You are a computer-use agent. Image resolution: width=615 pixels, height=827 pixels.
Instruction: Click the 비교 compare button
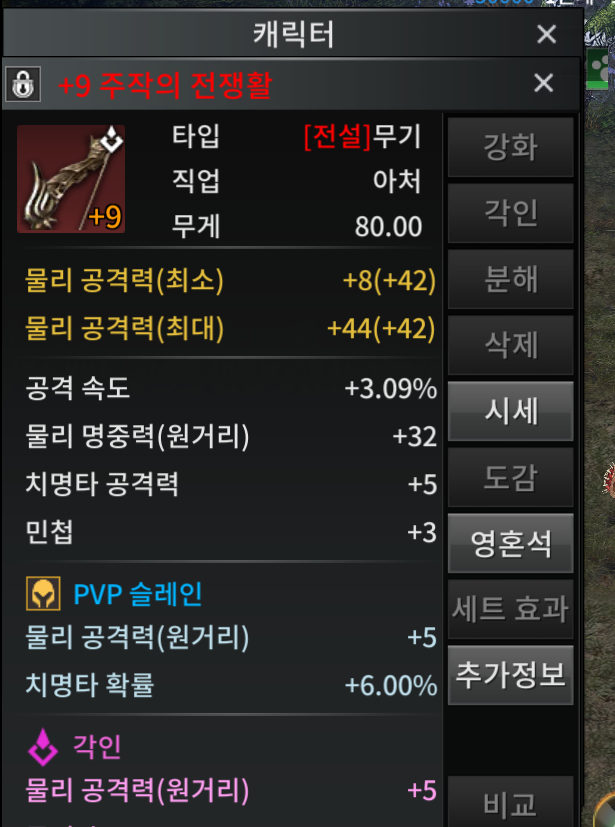pyautogui.click(x=511, y=802)
